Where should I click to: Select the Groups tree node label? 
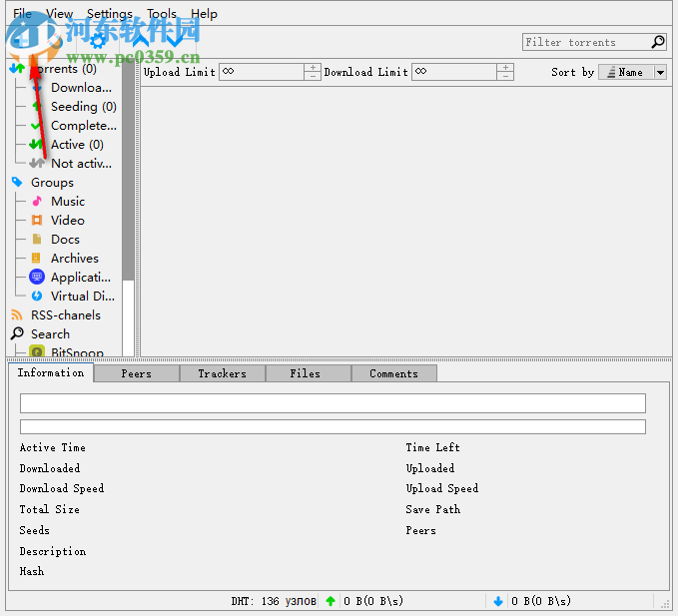click(52, 183)
